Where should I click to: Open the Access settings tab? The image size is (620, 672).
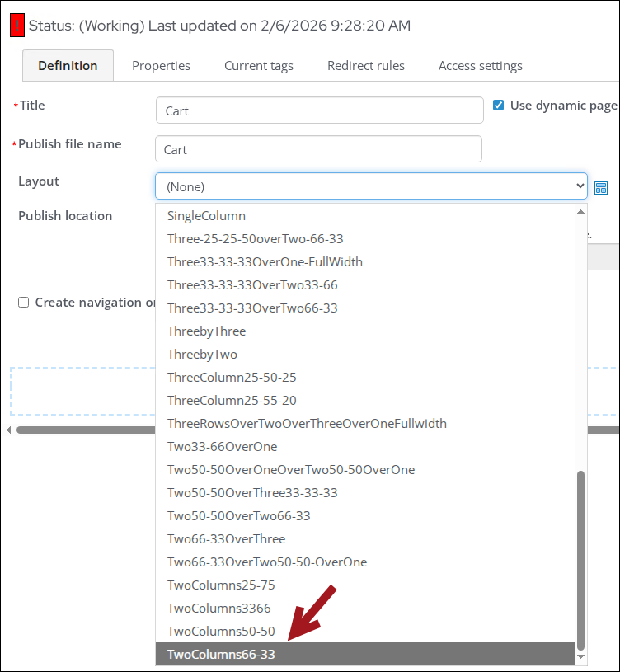tap(480, 66)
